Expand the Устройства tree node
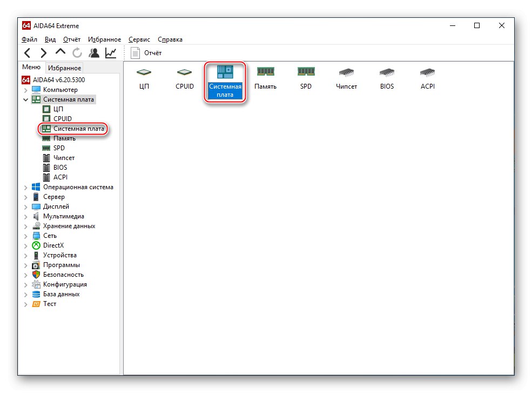The image size is (532, 393). [x=25, y=256]
